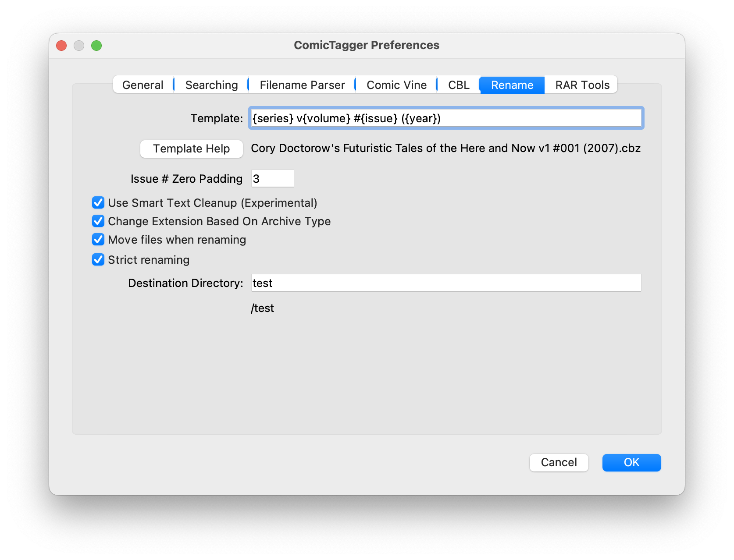Select the Rename tab
This screenshot has width=734, height=560.
pyautogui.click(x=512, y=85)
